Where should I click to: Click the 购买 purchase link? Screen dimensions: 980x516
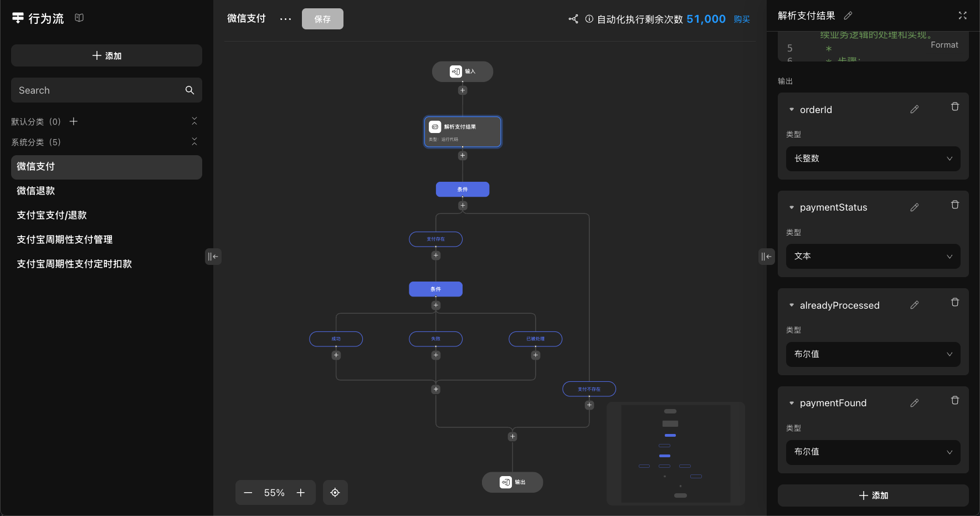tap(741, 19)
